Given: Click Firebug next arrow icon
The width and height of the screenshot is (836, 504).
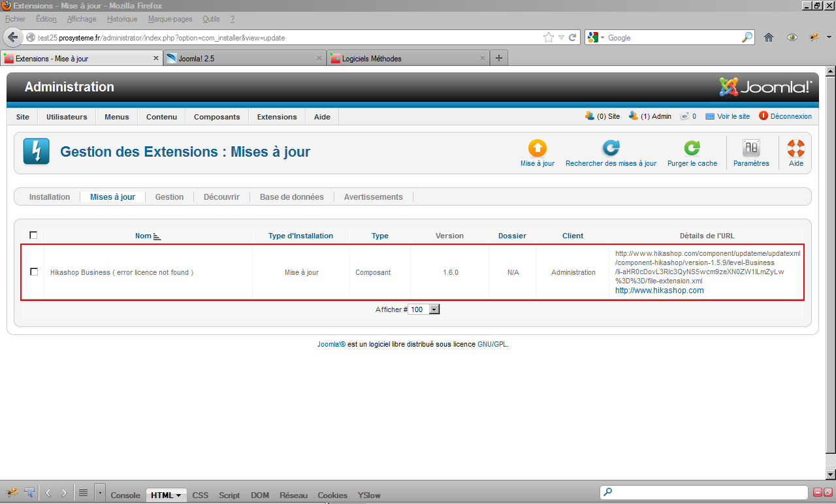Looking at the screenshot, I should pyautogui.click(x=64, y=494).
